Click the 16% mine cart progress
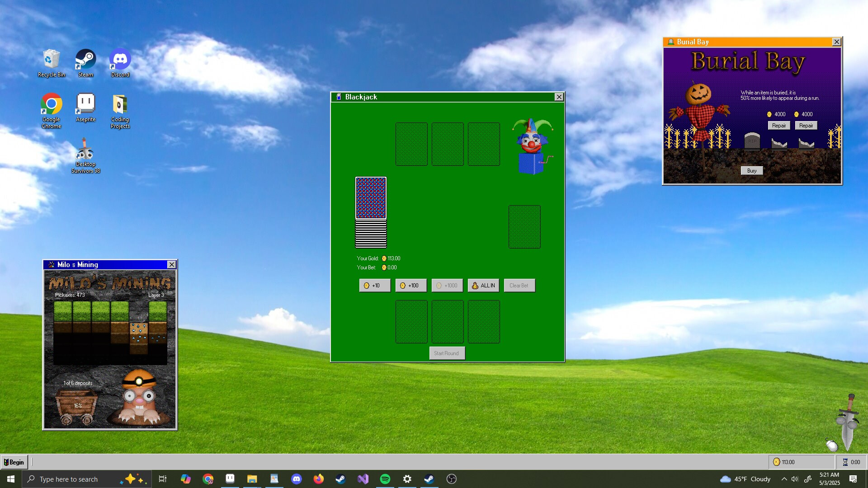Viewport: 868px width, 488px height. tap(78, 405)
